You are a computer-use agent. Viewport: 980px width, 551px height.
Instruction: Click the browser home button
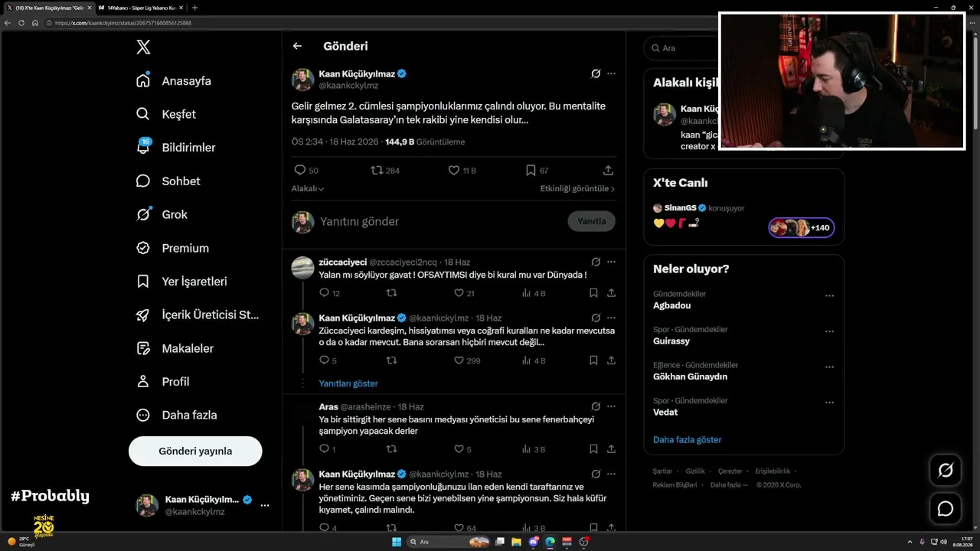click(35, 23)
